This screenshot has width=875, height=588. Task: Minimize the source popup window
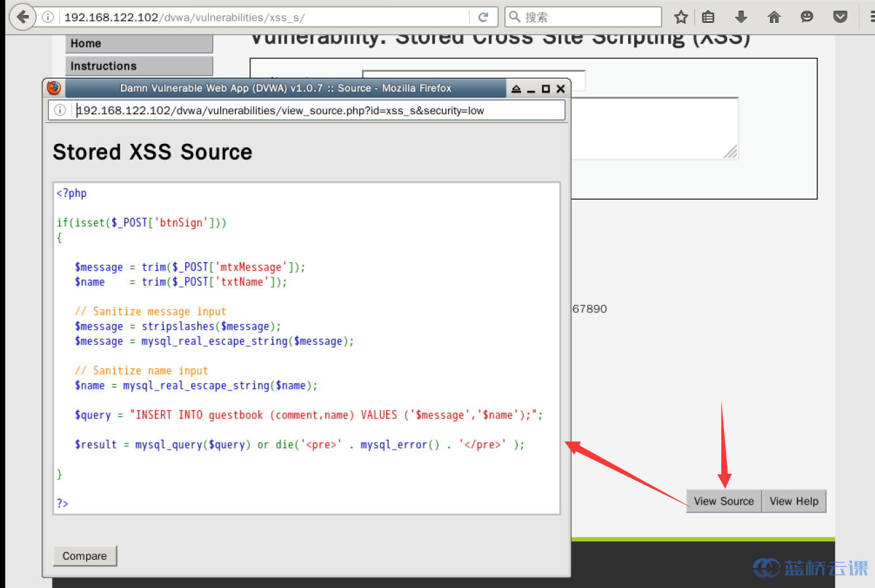coord(531,89)
